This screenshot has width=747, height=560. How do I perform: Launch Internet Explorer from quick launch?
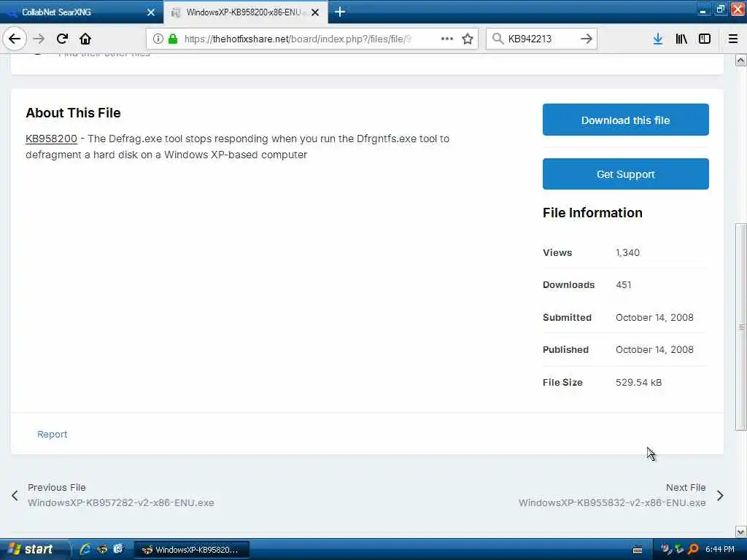tap(85, 549)
